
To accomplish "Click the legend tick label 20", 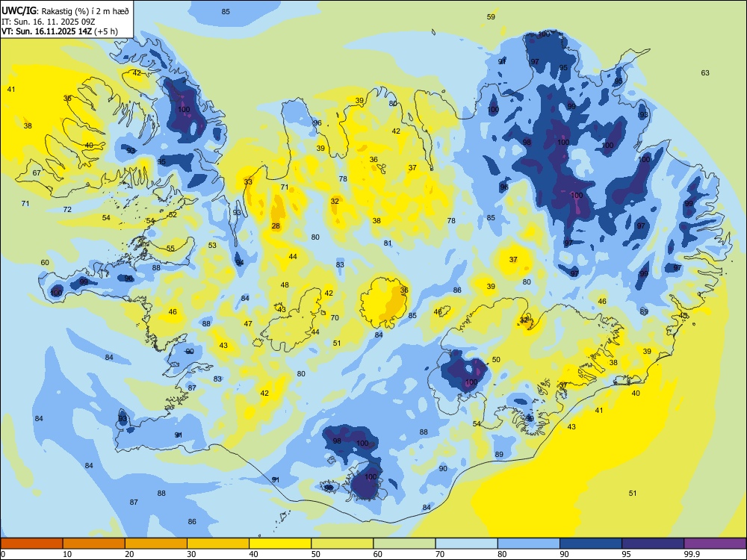I will [129, 554].
